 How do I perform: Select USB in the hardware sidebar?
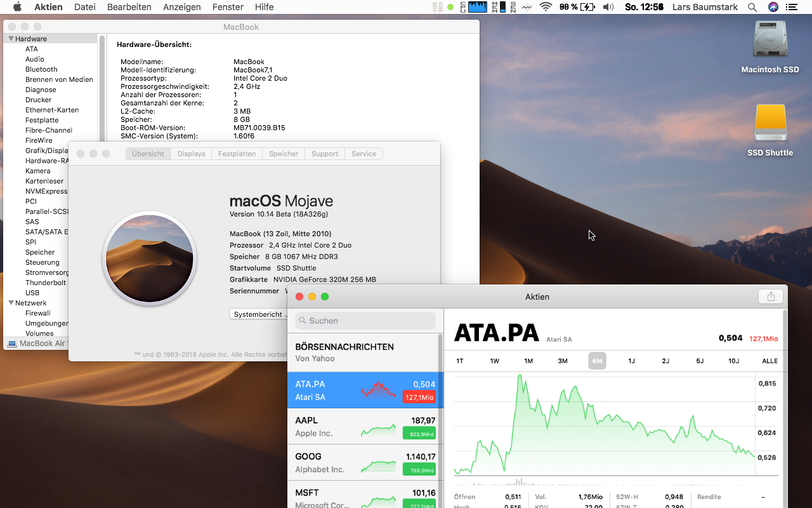coord(32,293)
